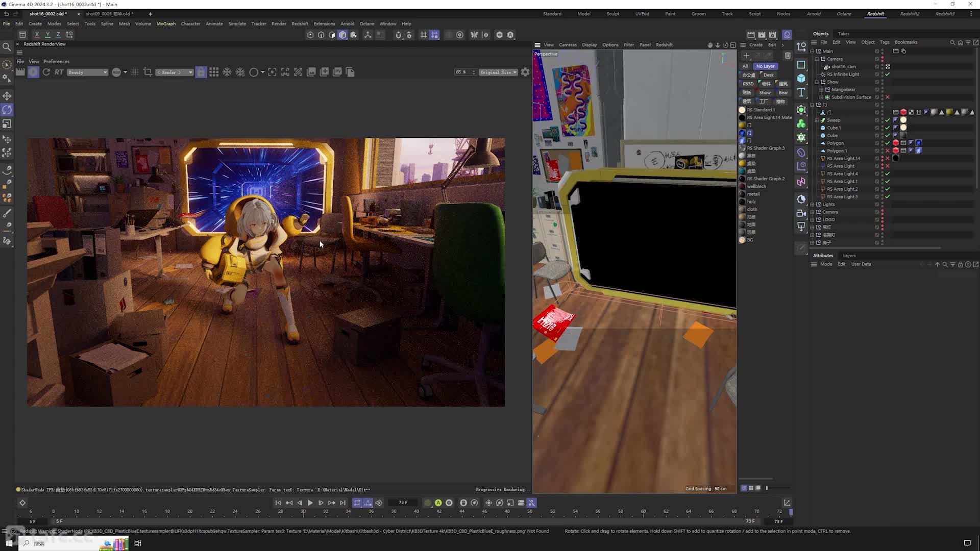Image resolution: width=980 pixels, height=551 pixels.
Task: Click the search icon in Objects manager
Action: (952, 42)
